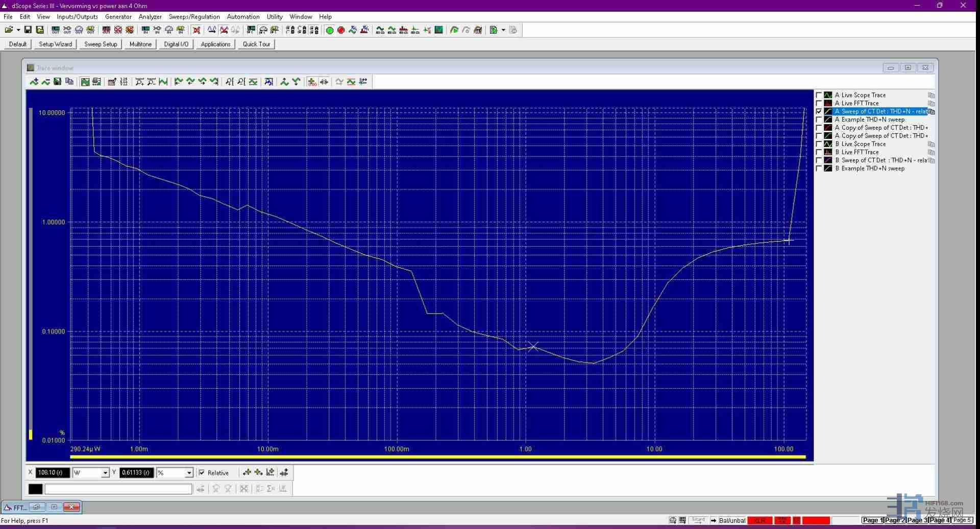Click the red circle stop icon in toolbar
This screenshot has height=529, width=980.
pos(341,30)
